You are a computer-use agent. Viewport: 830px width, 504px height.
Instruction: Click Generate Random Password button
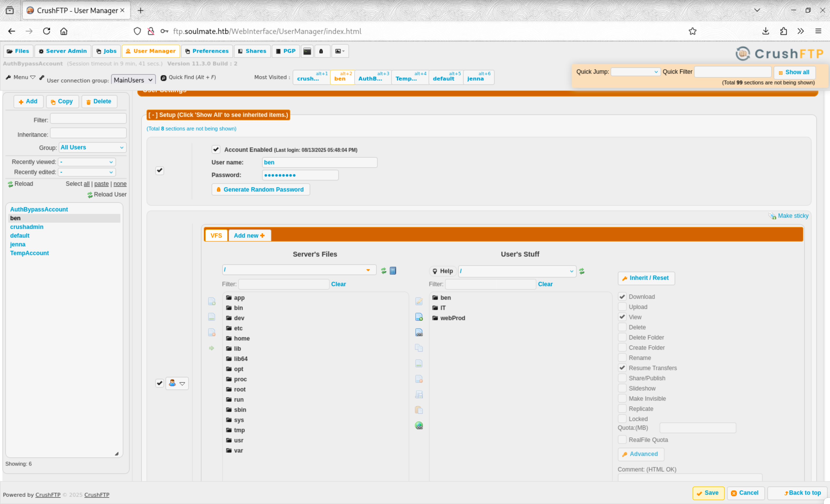261,190
